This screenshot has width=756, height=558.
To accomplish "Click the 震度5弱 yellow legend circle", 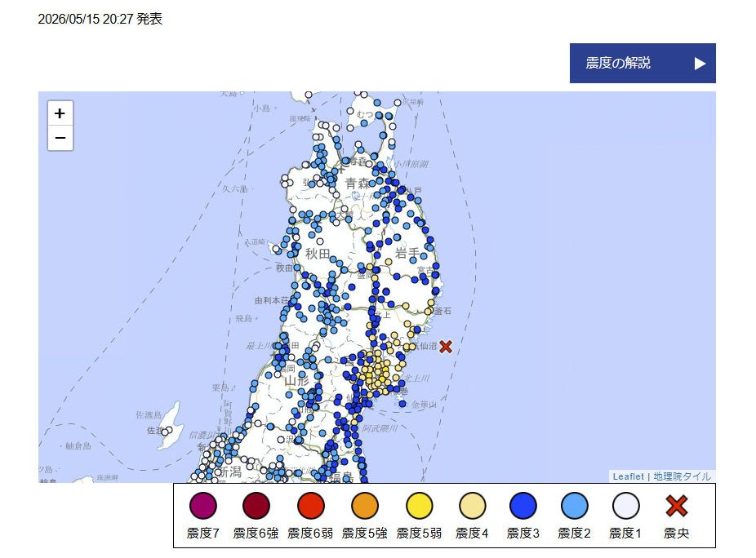I will click(x=419, y=506).
